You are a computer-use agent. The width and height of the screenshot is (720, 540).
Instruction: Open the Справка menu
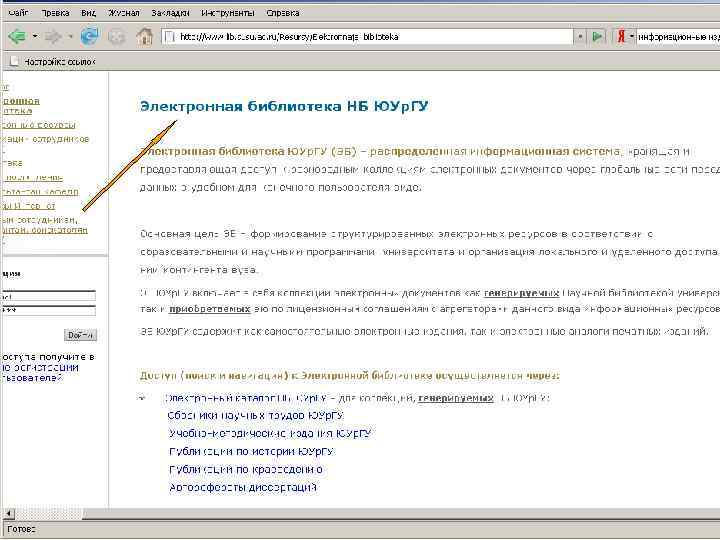283,13
